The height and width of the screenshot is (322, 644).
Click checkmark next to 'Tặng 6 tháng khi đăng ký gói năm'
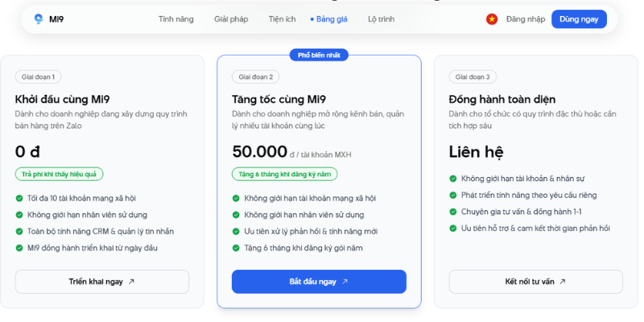pos(237,248)
